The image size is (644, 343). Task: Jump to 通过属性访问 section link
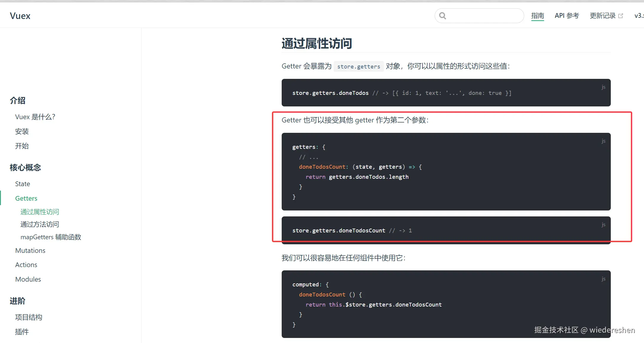[40, 212]
